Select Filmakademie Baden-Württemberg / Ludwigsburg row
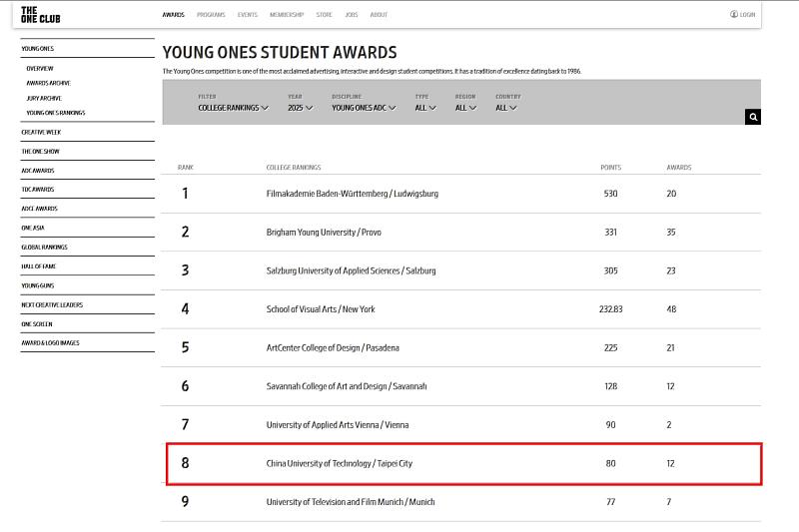The image size is (799, 532). point(460,194)
